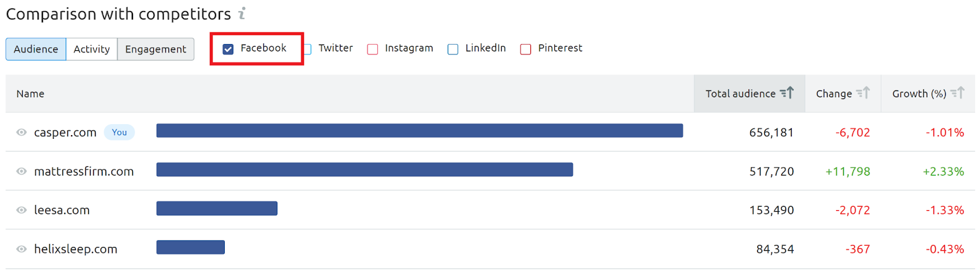The image size is (980, 274).
Task: Select the Audience tab
Action: [36, 49]
